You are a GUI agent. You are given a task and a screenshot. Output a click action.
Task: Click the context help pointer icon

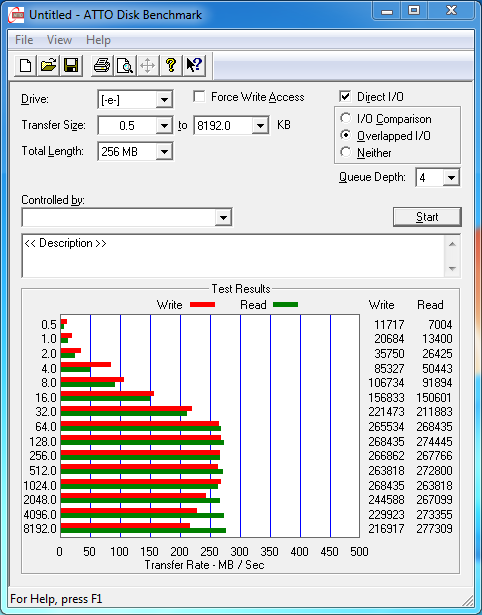(194, 65)
